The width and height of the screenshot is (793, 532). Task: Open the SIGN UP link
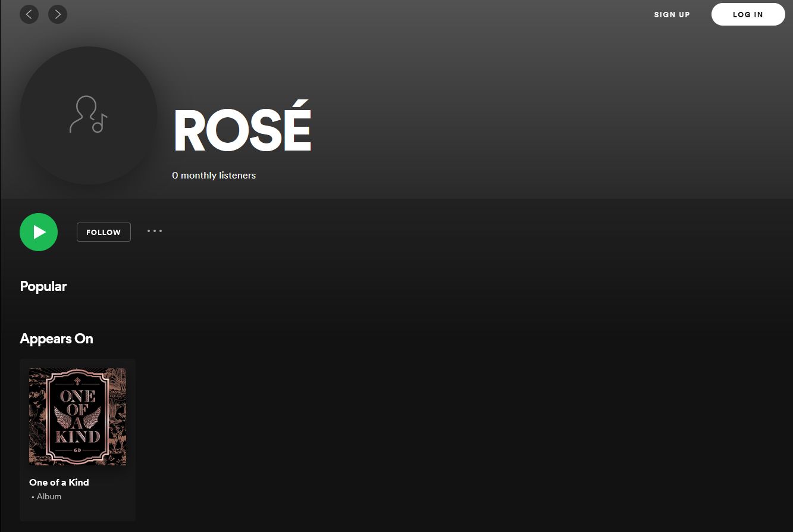tap(672, 14)
